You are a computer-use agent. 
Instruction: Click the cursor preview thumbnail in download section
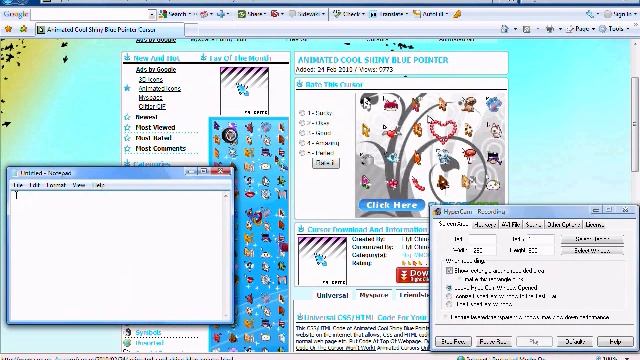tap(322, 261)
